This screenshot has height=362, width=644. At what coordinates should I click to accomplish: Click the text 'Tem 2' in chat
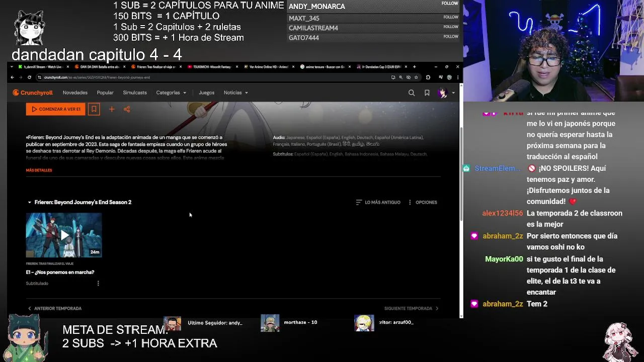537,304
